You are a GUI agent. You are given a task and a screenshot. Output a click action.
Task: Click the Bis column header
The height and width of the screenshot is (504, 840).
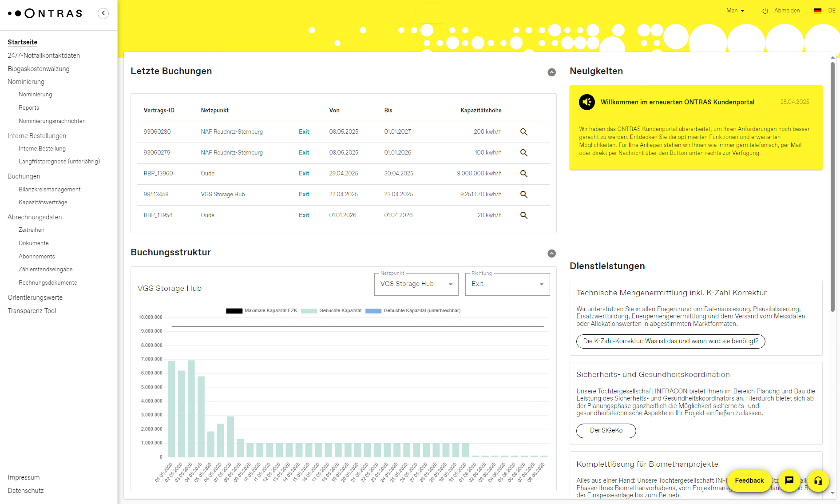(388, 111)
